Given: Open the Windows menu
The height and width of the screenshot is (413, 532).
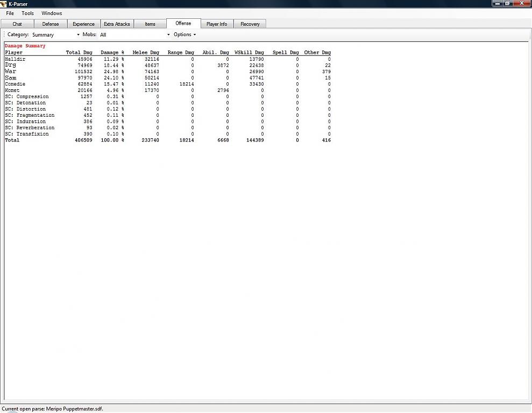Looking at the screenshot, I should (52, 13).
